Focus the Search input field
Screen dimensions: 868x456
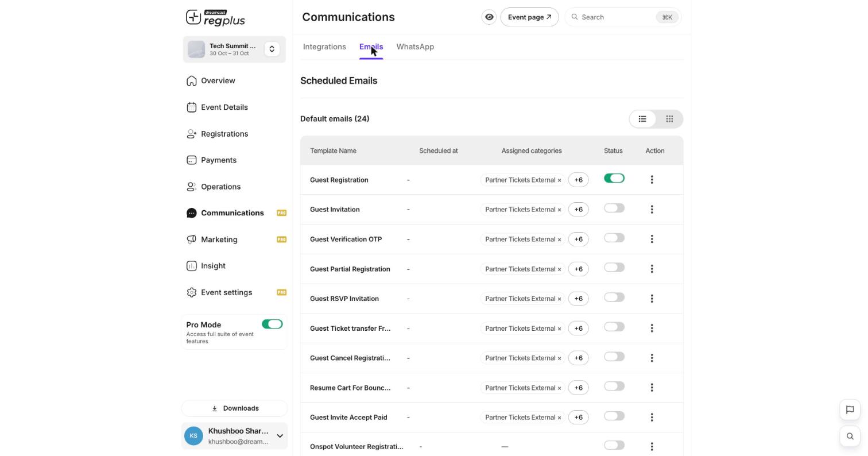click(x=623, y=17)
